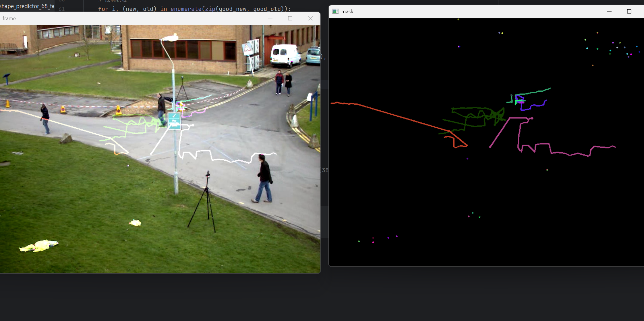The width and height of the screenshot is (644, 321).
Task: Click the white van in the video frame
Action: click(x=285, y=55)
